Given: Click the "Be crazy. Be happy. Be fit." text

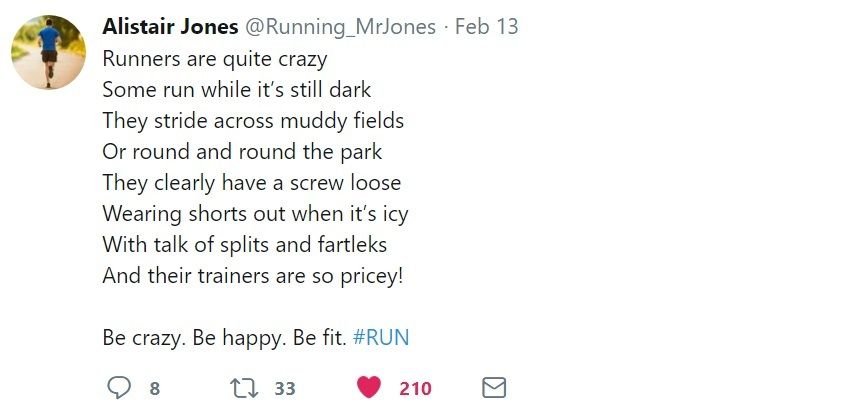Looking at the screenshot, I should (x=225, y=337).
